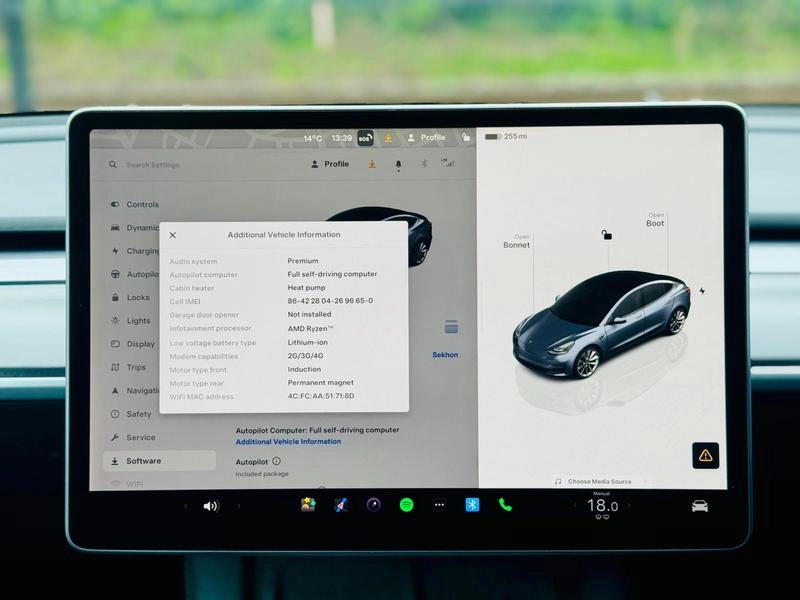Screen dimensions: 800x600
Task: Open the Toybox app icon
Action: pos(308,505)
